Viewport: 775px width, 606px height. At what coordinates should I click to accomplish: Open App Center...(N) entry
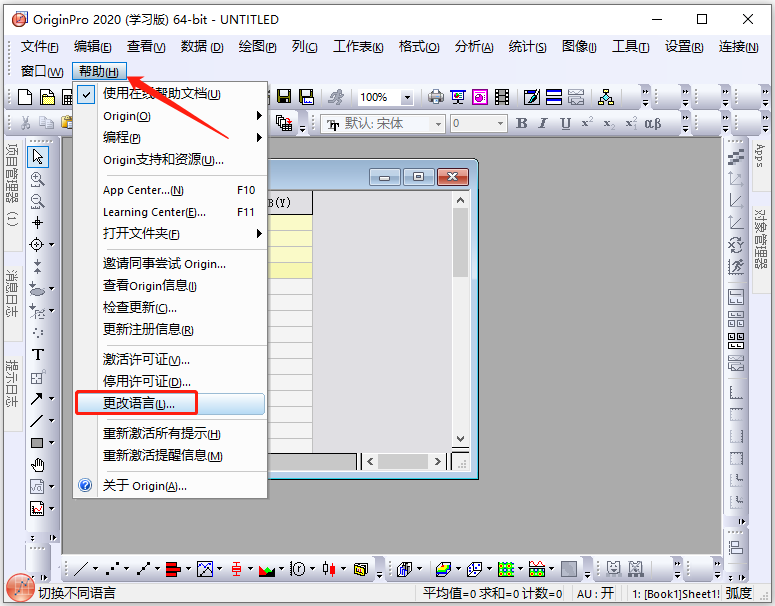click(x=170, y=190)
